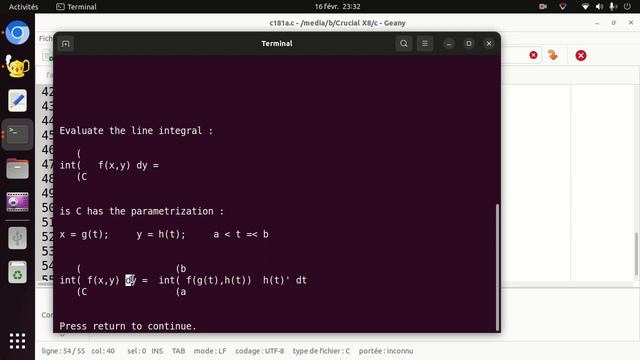Screen dimensions: 640x360
Task: Click the microphone indicator
Action: click(x=613, y=7)
